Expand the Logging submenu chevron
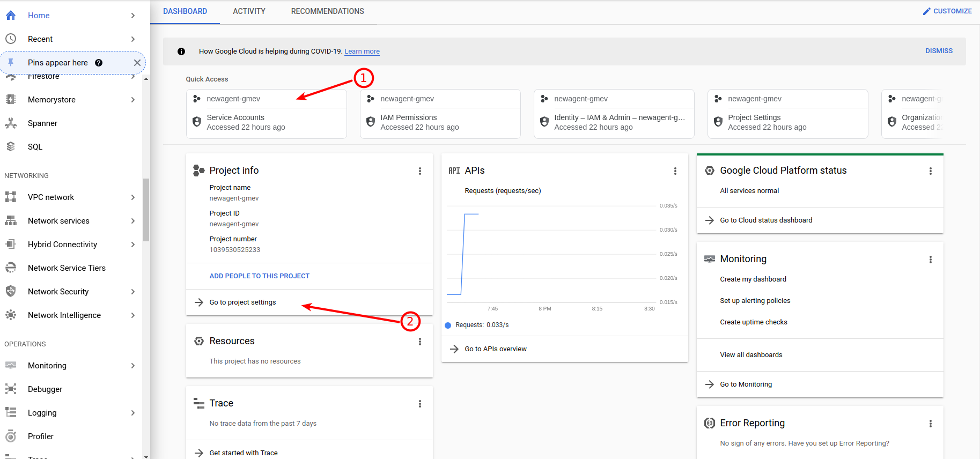 [133, 413]
